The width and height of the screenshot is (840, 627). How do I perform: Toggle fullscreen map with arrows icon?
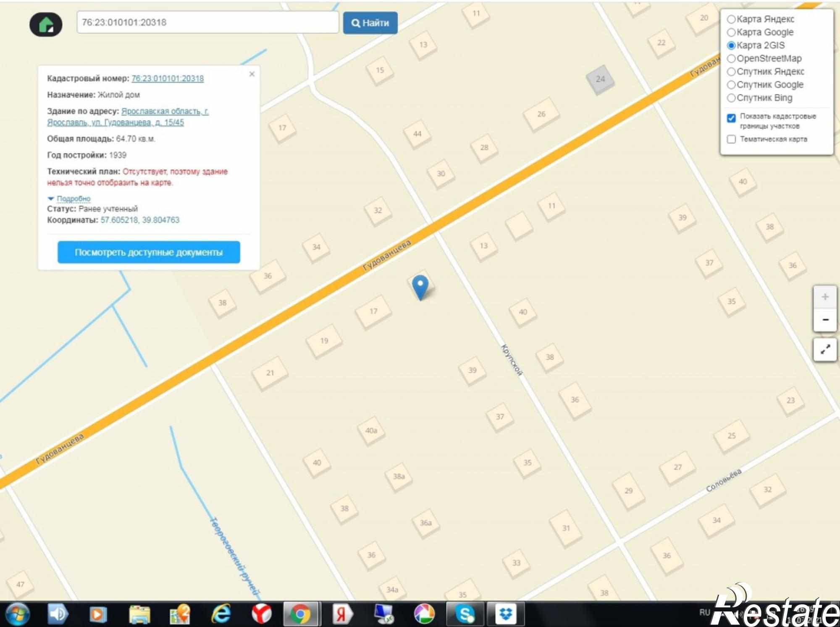pos(825,349)
